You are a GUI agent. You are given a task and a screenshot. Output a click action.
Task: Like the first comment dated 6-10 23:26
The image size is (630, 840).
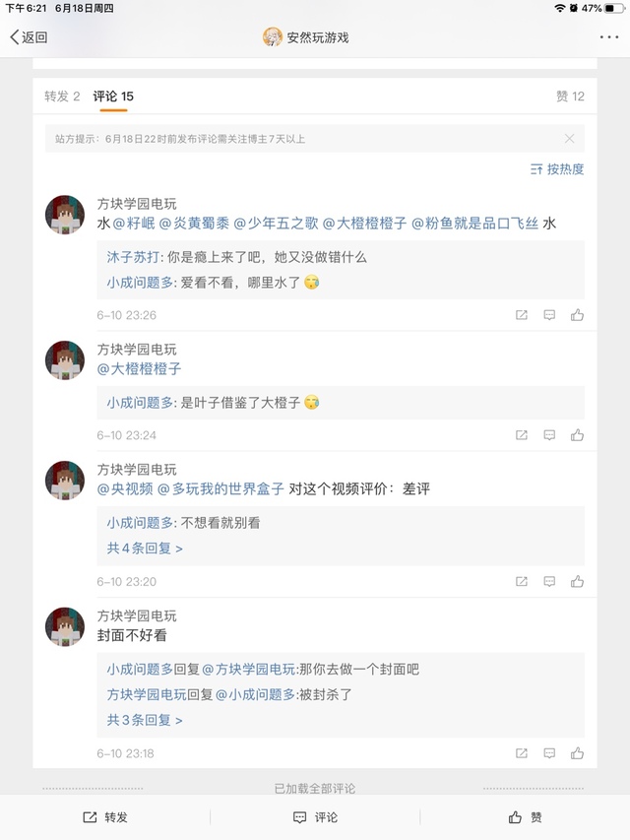coord(577,315)
